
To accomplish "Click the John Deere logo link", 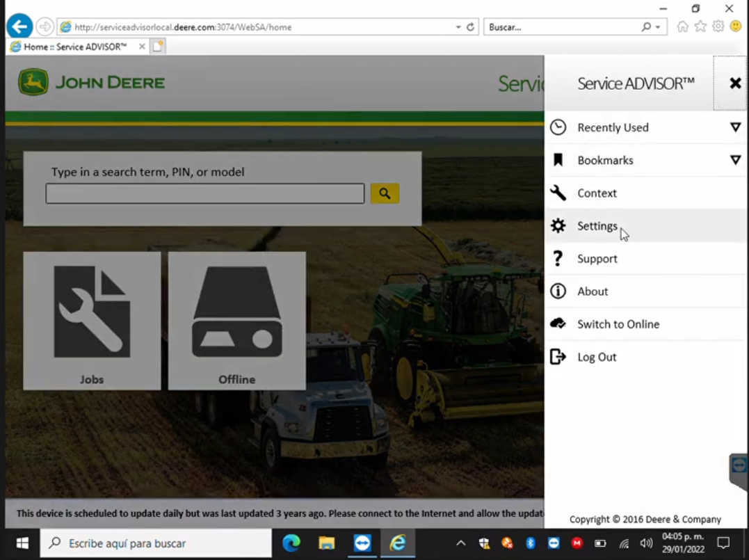I will pyautogui.click(x=90, y=81).
